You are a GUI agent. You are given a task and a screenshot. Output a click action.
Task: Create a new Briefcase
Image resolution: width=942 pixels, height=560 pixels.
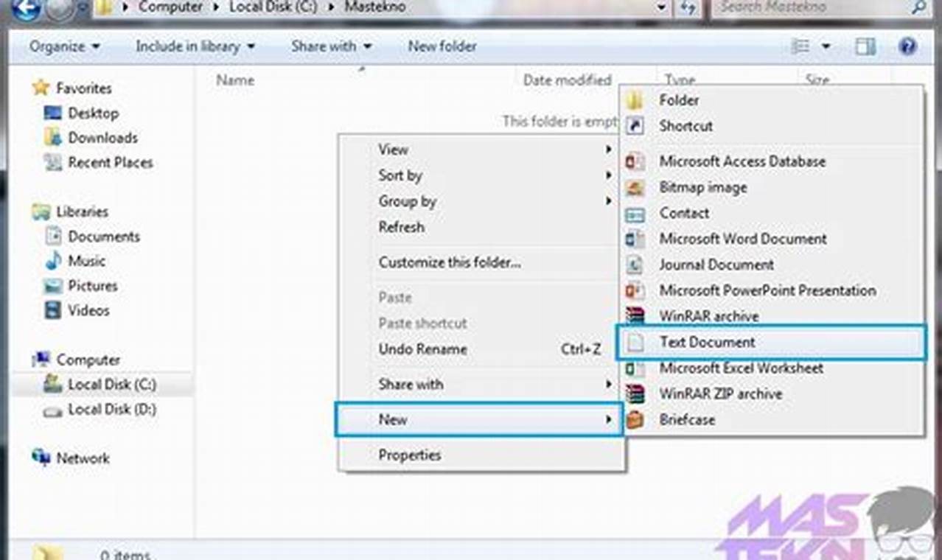coord(689,419)
